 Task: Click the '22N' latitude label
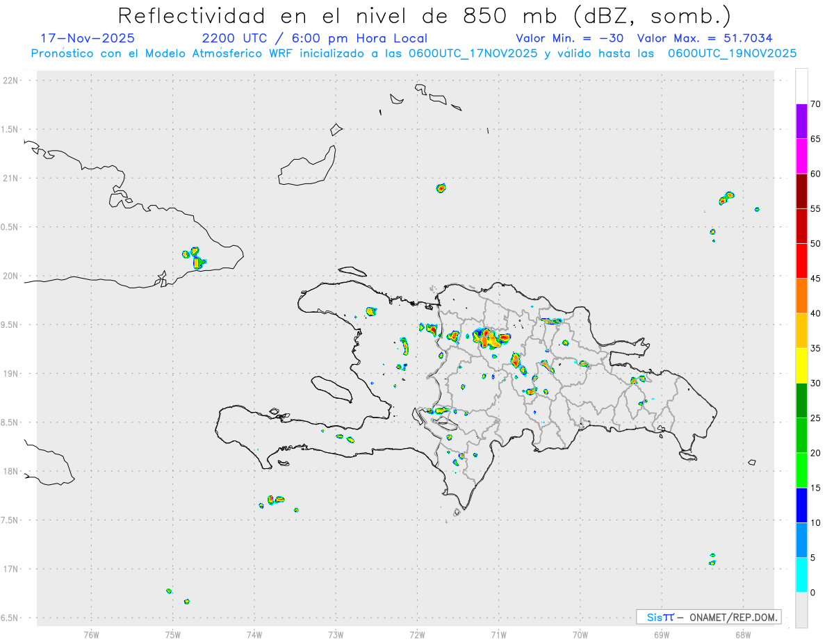pos(11,81)
